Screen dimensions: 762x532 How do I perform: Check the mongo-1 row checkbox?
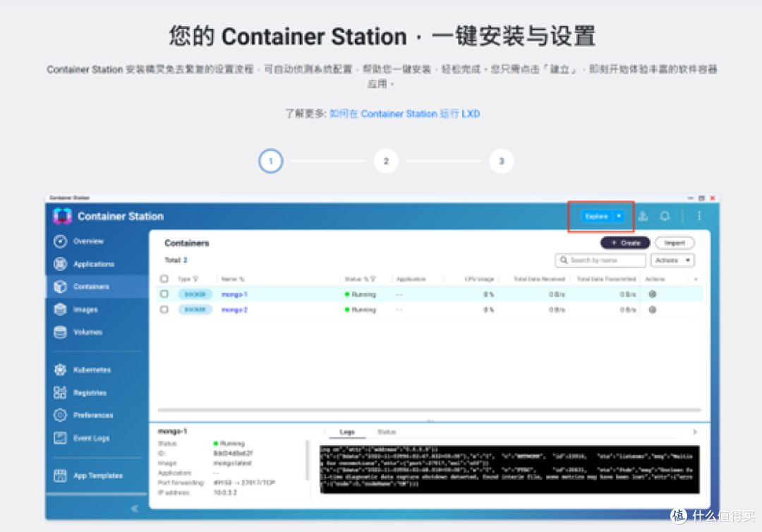[x=164, y=294]
